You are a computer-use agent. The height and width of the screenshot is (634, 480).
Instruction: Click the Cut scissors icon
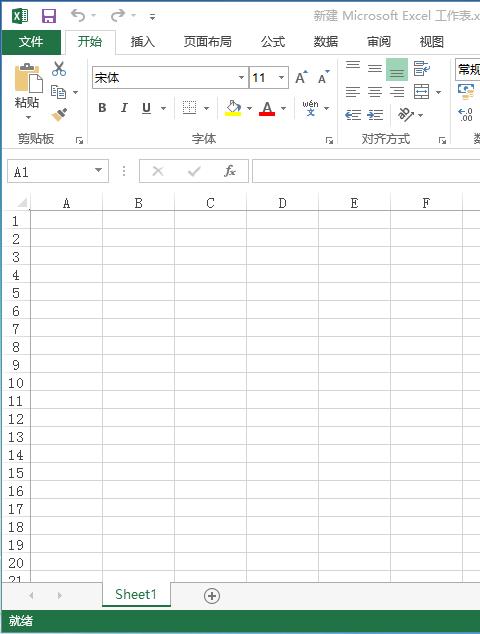(x=59, y=69)
